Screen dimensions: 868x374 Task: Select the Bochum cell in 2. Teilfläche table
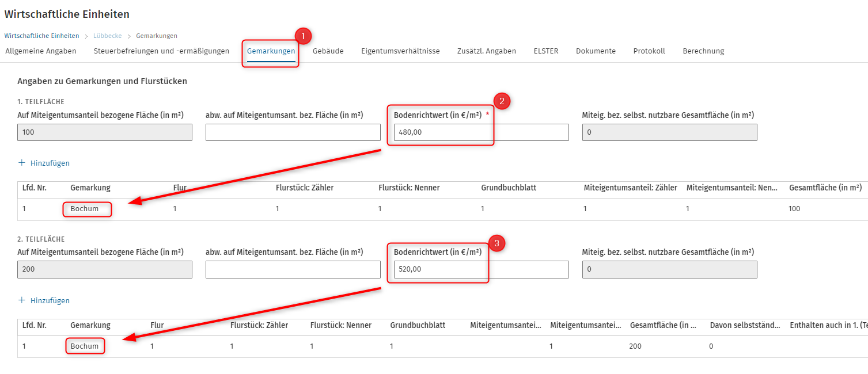85,346
